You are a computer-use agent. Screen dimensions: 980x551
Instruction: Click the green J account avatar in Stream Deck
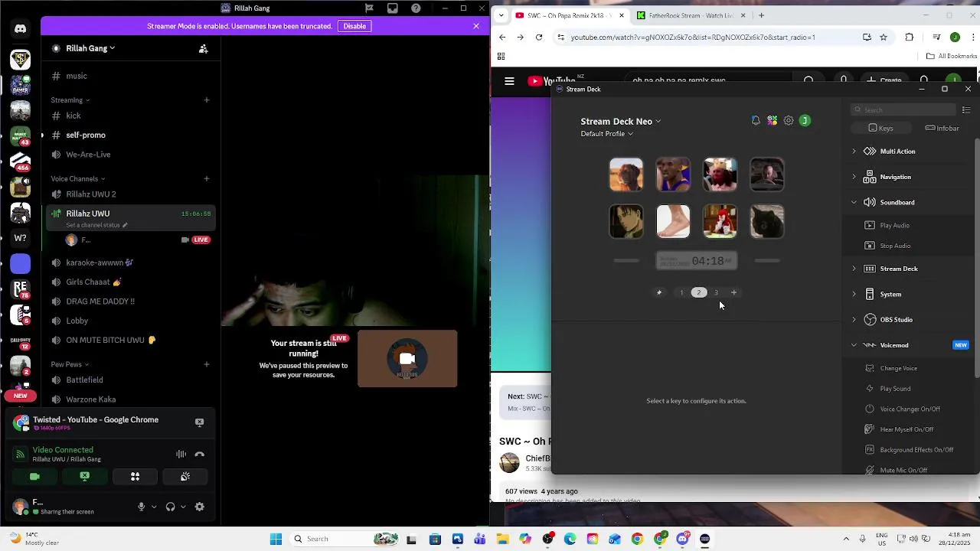tap(805, 121)
